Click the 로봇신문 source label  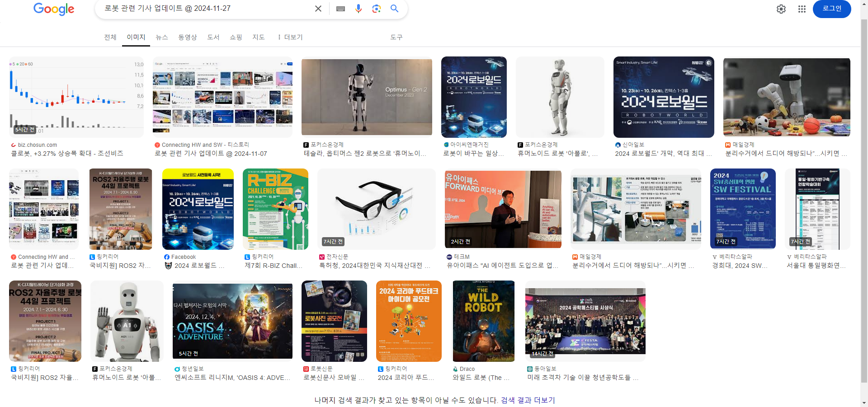coord(321,369)
